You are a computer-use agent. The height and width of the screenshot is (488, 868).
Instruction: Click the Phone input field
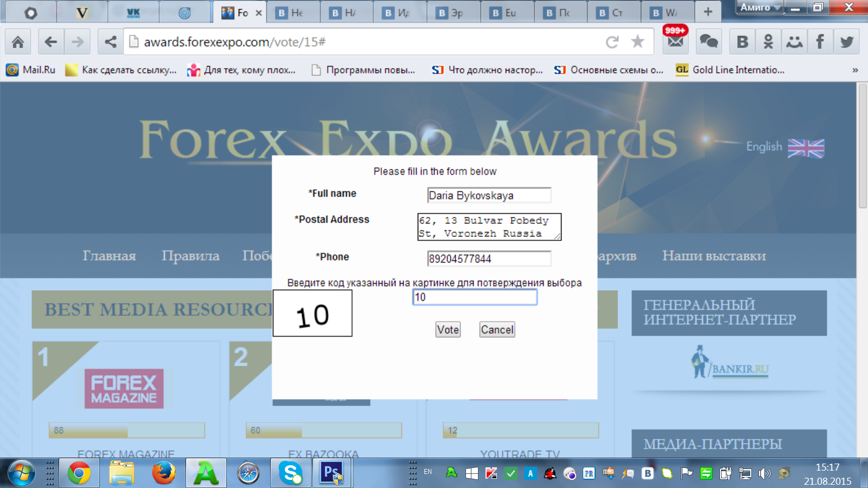coord(489,259)
